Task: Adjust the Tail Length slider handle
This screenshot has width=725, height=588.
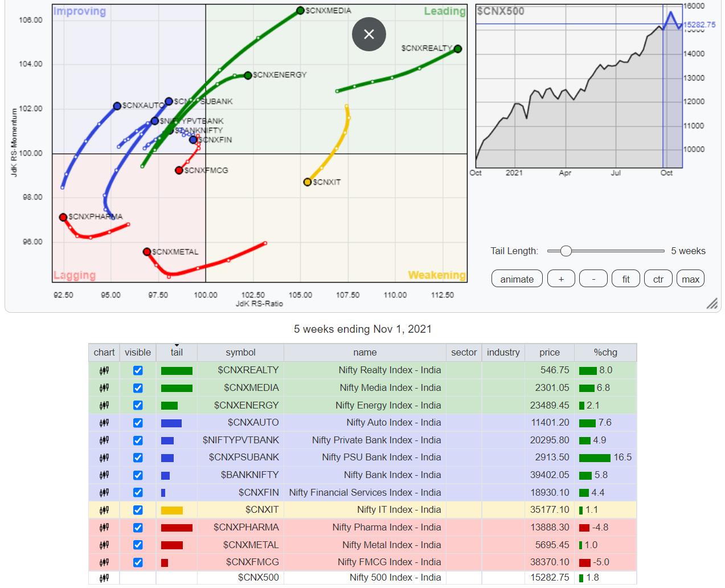Action: click(x=566, y=251)
